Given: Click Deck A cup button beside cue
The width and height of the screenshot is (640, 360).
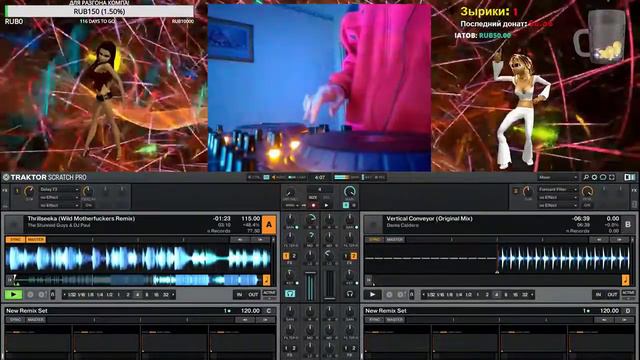Looking at the screenshot, I should coord(41,294).
